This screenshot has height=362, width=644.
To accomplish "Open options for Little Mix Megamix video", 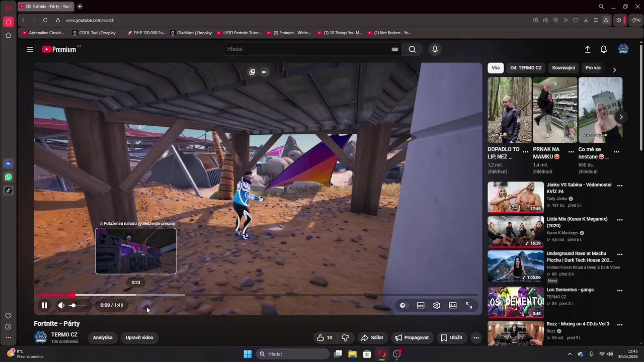I will [620, 220].
